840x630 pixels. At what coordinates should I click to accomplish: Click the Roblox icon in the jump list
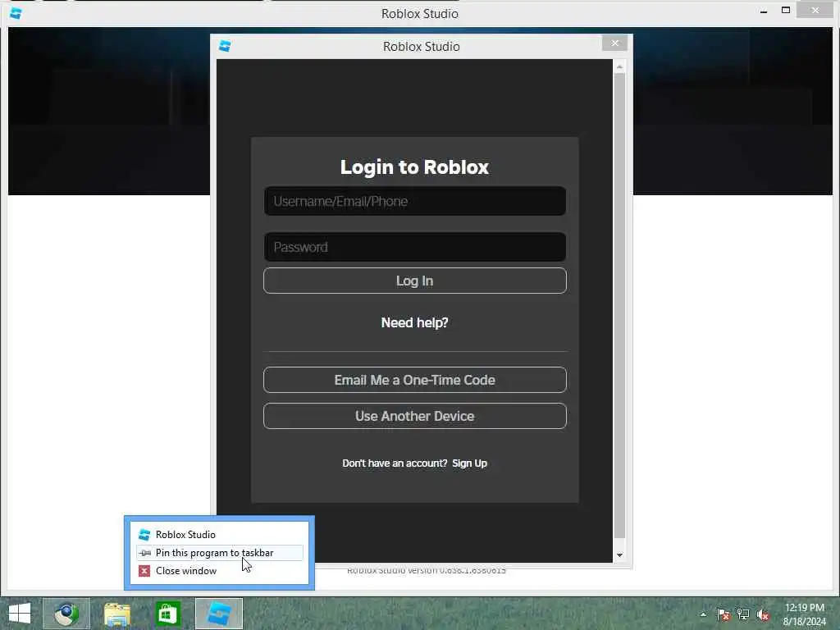pos(144,535)
